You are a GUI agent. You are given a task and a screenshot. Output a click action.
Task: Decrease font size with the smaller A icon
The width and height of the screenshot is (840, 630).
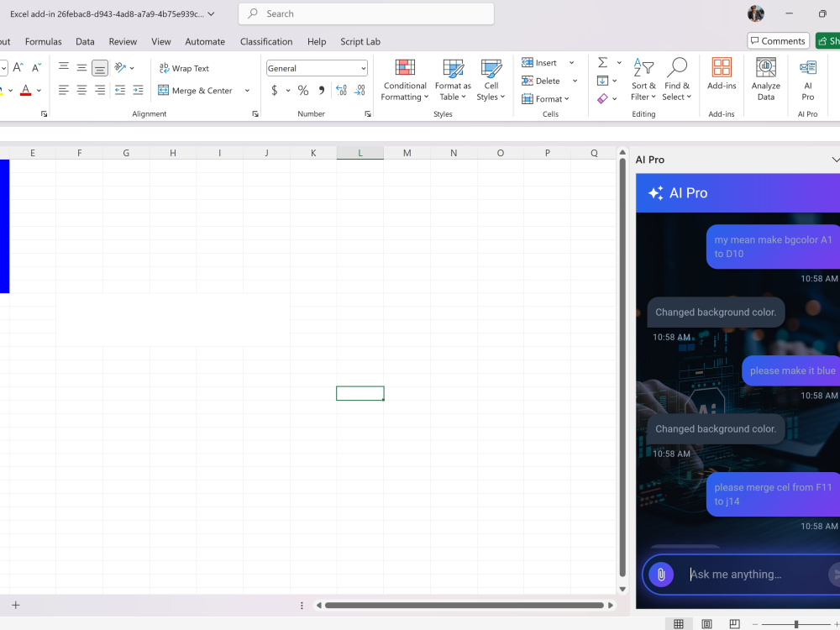coord(36,67)
